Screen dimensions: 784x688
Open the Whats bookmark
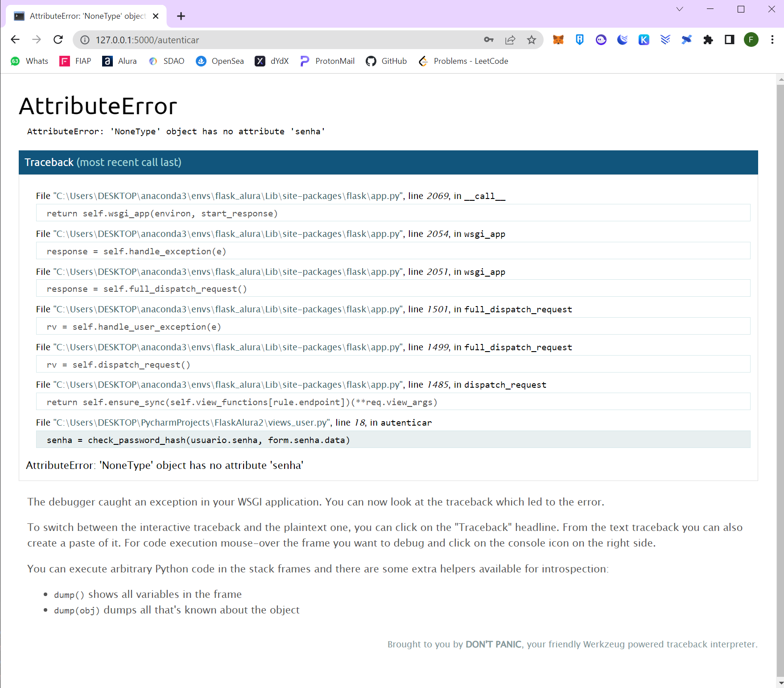(29, 61)
